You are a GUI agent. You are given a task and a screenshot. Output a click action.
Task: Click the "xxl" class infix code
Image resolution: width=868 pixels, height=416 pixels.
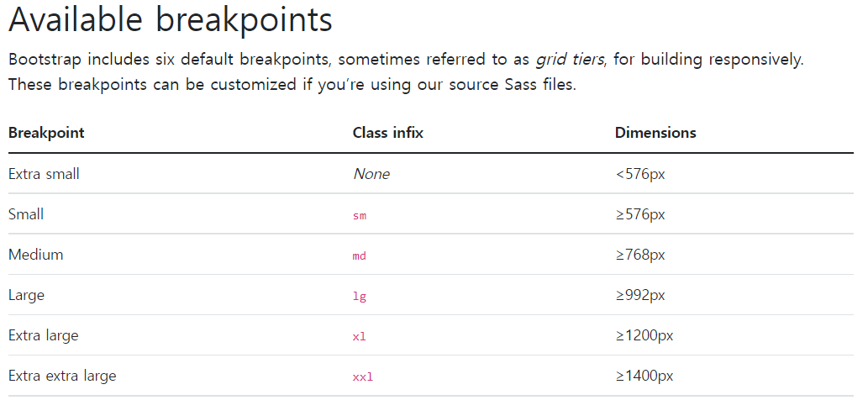tap(363, 377)
